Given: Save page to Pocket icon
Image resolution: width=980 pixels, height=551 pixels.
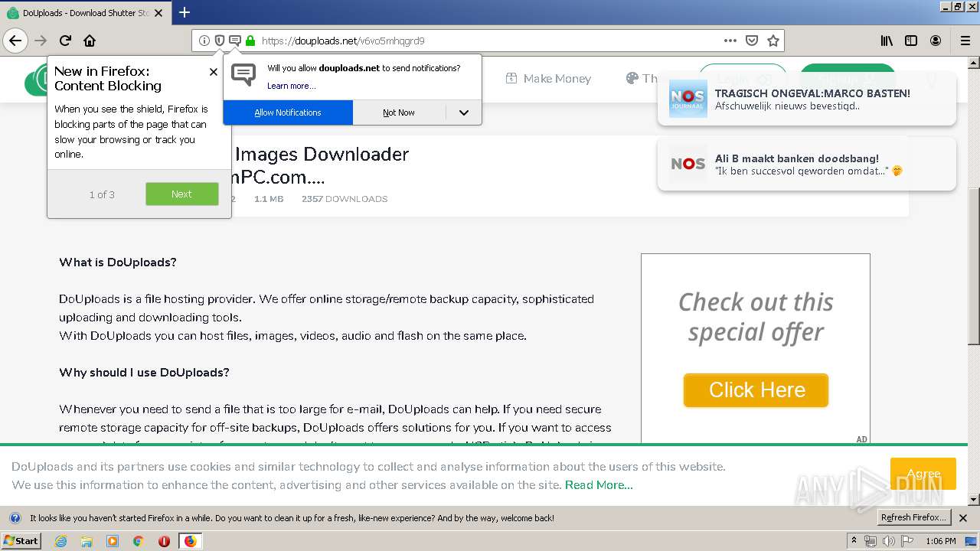Looking at the screenshot, I should (752, 41).
